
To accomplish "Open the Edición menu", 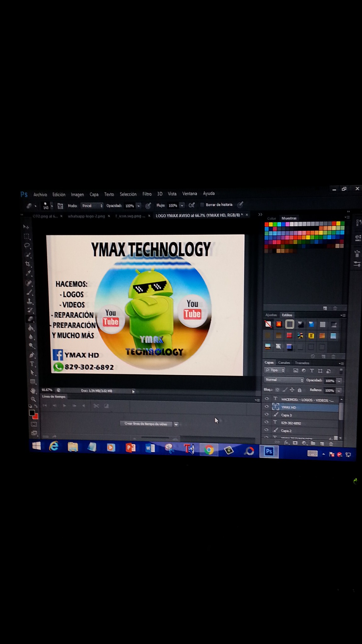I will (59, 195).
